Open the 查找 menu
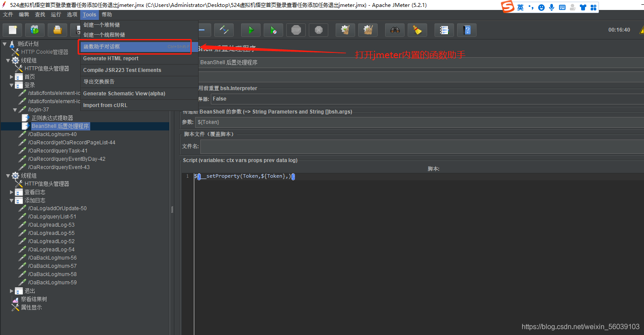This screenshot has width=644, height=335. tap(40, 15)
